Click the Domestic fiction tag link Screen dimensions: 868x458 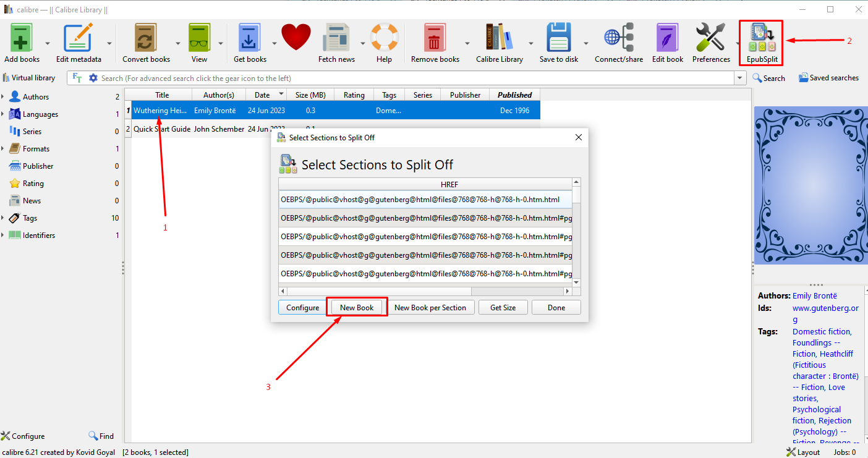(822, 332)
